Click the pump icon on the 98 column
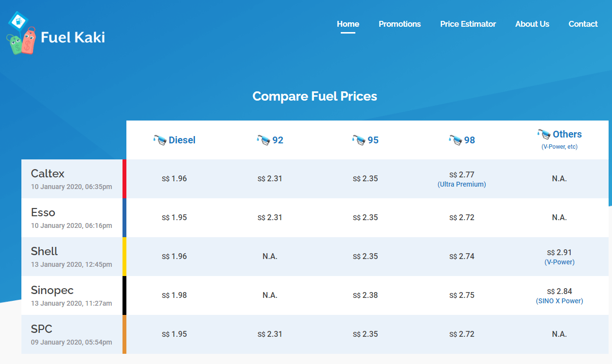Viewport: 612px width, 364px height. [x=455, y=139]
